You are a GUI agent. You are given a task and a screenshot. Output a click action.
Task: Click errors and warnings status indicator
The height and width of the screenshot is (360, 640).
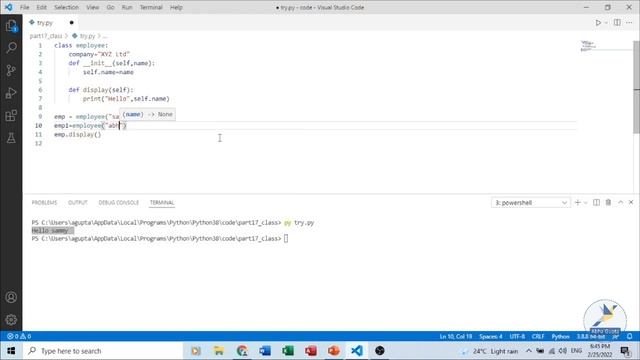tap(19, 336)
